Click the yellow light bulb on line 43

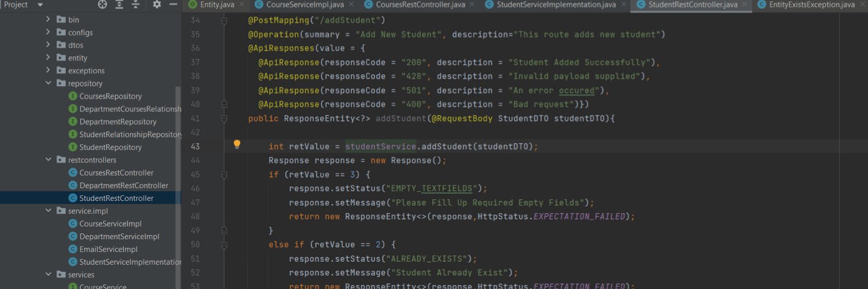coord(237,145)
